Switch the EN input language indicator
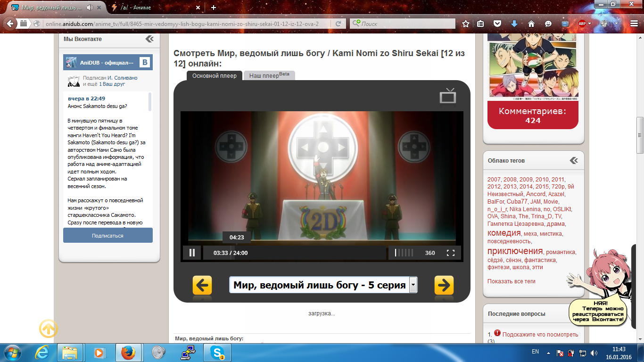This screenshot has height=362, width=644. coord(535,352)
